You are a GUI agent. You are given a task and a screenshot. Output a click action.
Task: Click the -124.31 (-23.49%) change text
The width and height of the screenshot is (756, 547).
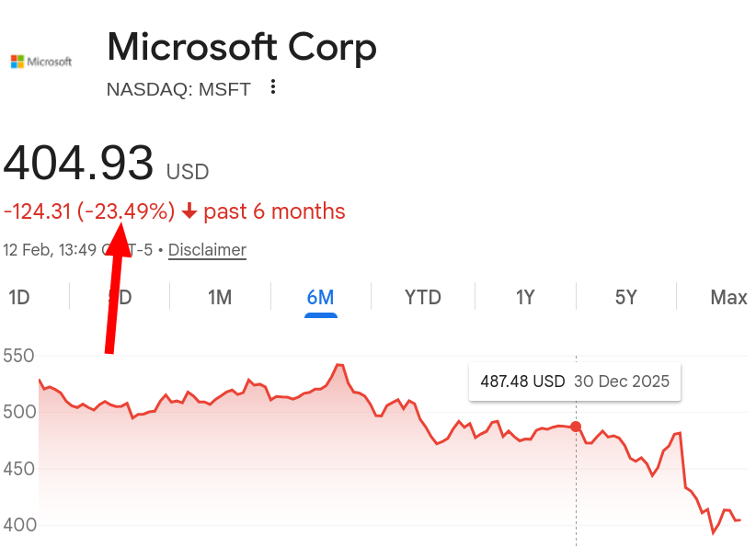point(89,211)
